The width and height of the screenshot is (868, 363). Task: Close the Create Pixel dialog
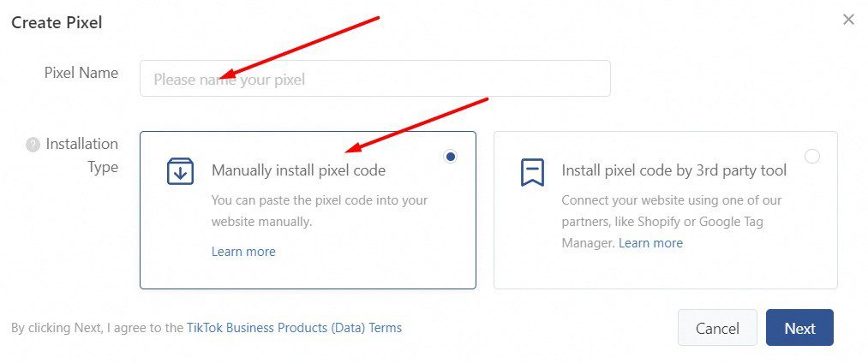[848, 20]
